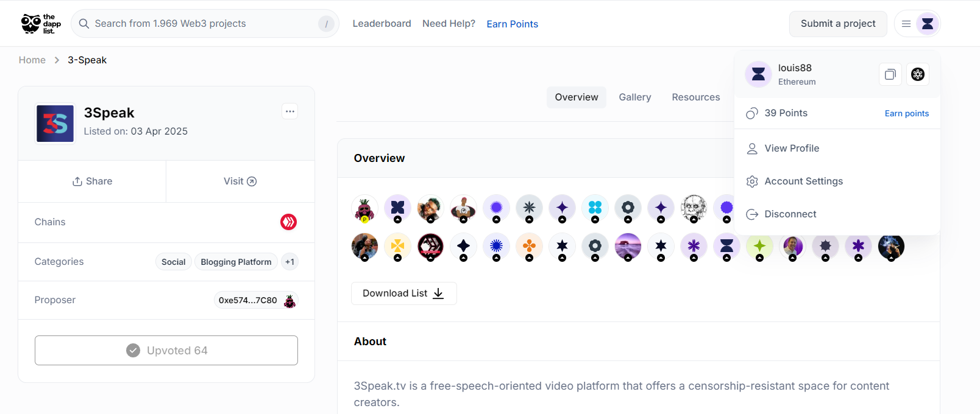The image size is (980, 414).
Task: Toggle the hamburger account menu
Action: tap(906, 24)
